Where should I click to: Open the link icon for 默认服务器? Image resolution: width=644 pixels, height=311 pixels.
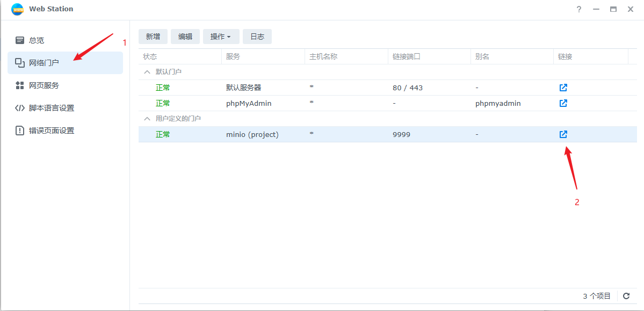[x=563, y=88]
